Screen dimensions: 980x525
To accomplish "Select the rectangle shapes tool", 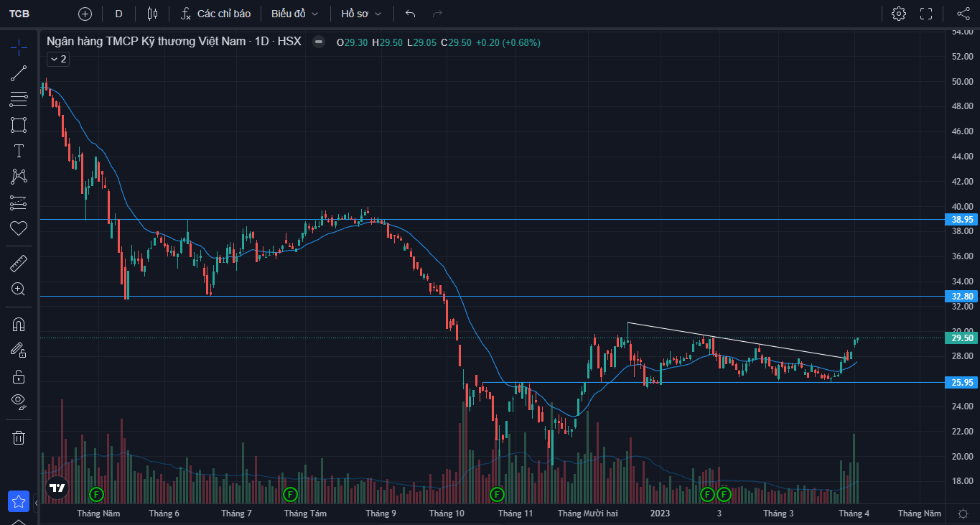I will (19, 125).
